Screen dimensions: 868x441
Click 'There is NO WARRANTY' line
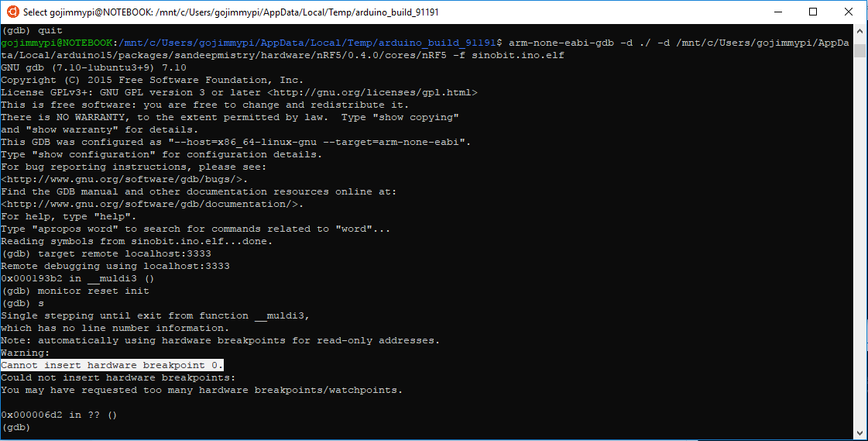[230, 117]
